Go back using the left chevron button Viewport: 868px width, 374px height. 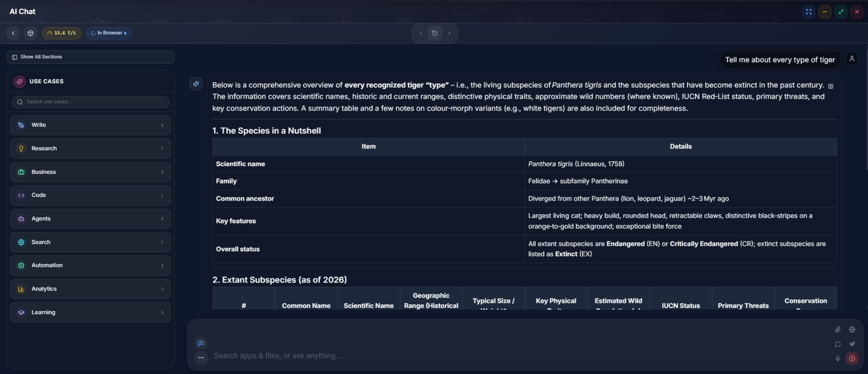click(13, 33)
